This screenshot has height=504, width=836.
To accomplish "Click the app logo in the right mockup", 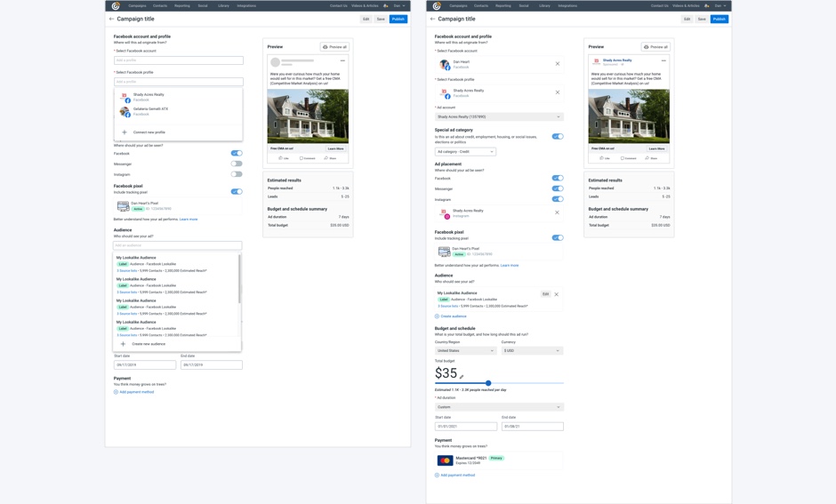I will point(437,6).
